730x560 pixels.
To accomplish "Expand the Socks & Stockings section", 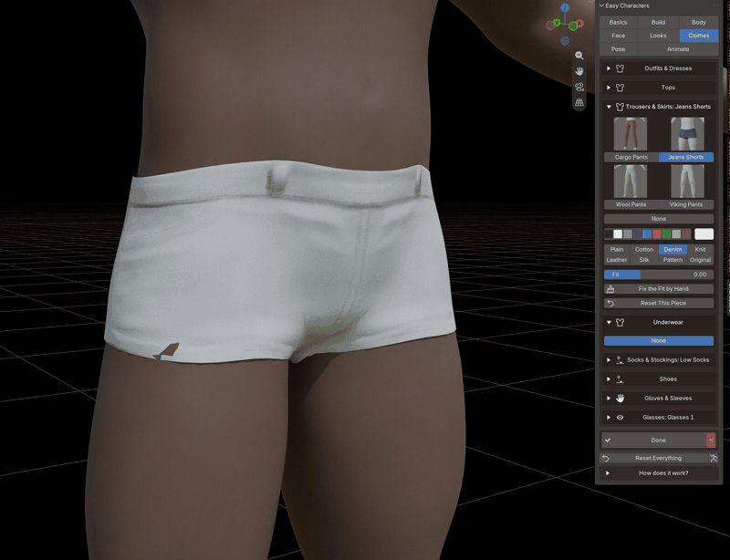I will [609, 360].
